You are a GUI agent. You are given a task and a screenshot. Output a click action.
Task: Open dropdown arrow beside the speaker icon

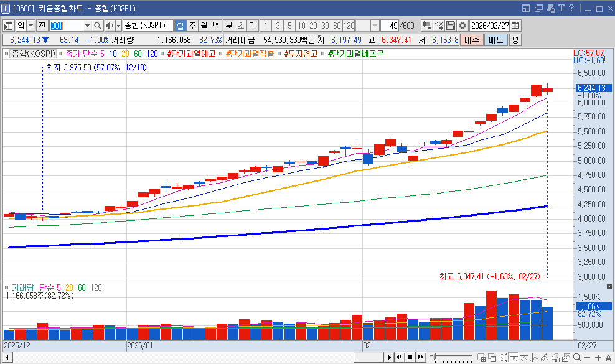click(x=118, y=26)
